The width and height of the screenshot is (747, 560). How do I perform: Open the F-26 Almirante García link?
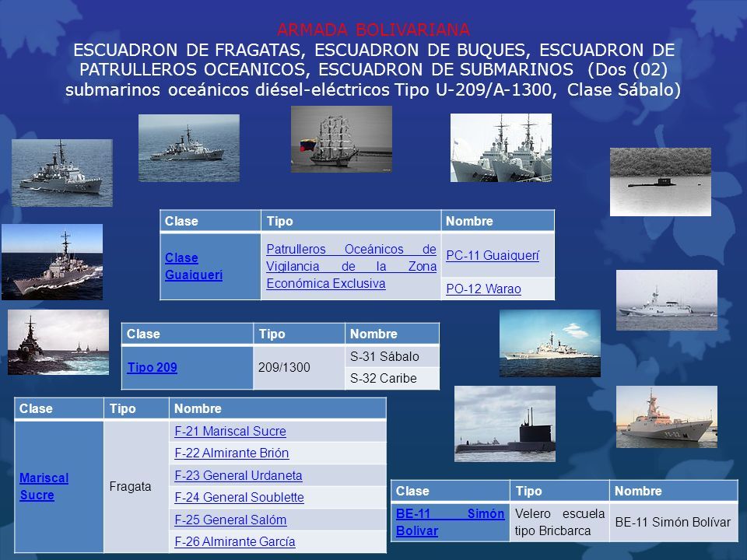click(235, 542)
